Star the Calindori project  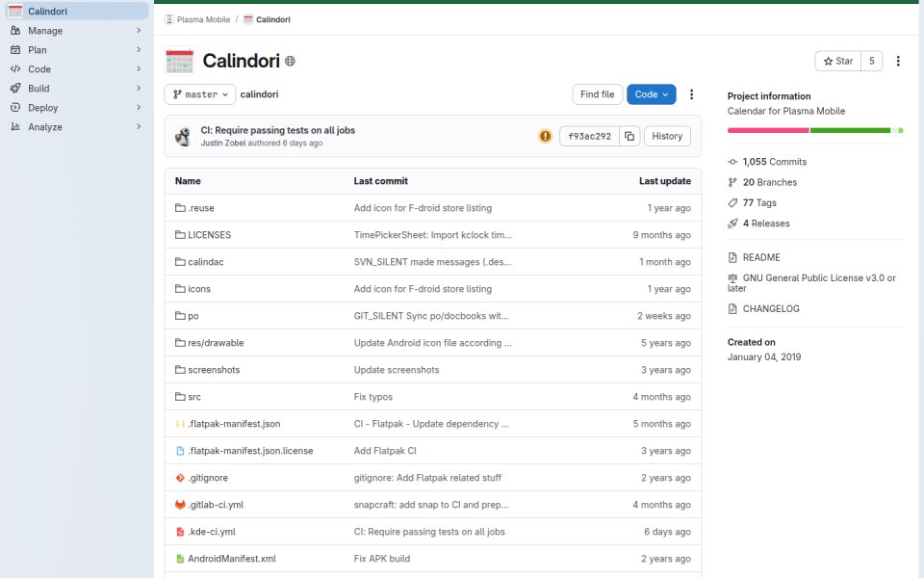point(838,62)
